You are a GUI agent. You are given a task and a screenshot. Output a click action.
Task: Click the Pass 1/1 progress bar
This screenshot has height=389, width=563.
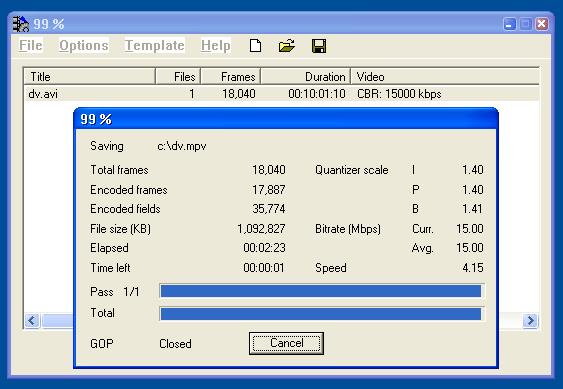(x=321, y=291)
